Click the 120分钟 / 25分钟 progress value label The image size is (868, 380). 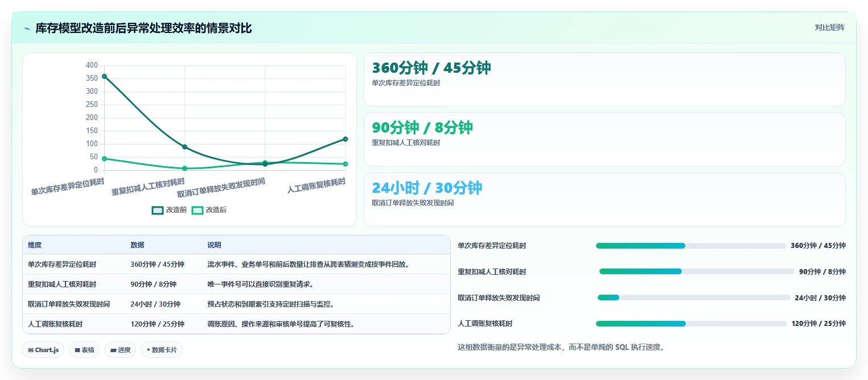[x=818, y=324]
